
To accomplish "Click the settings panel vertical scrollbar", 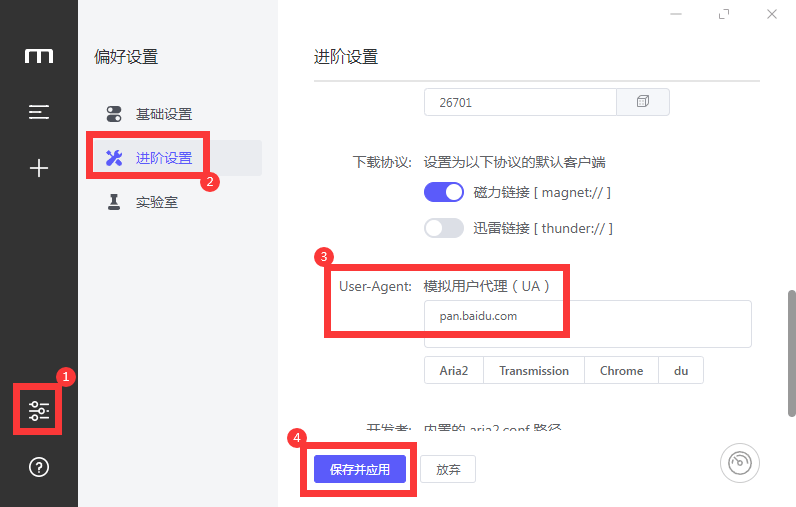I will pos(791,350).
